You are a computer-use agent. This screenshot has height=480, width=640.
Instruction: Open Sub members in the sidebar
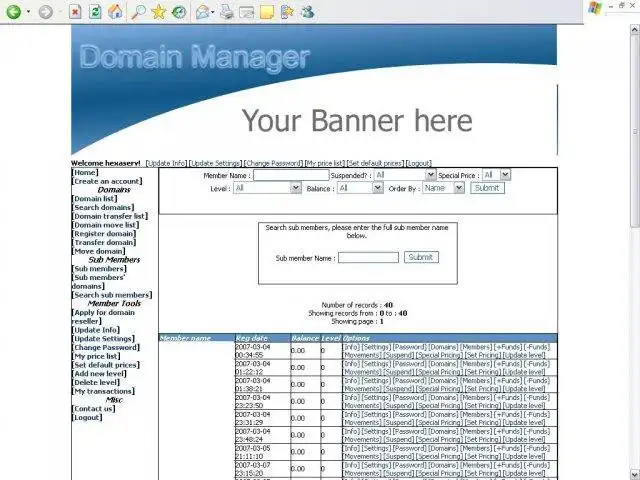click(x=99, y=269)
